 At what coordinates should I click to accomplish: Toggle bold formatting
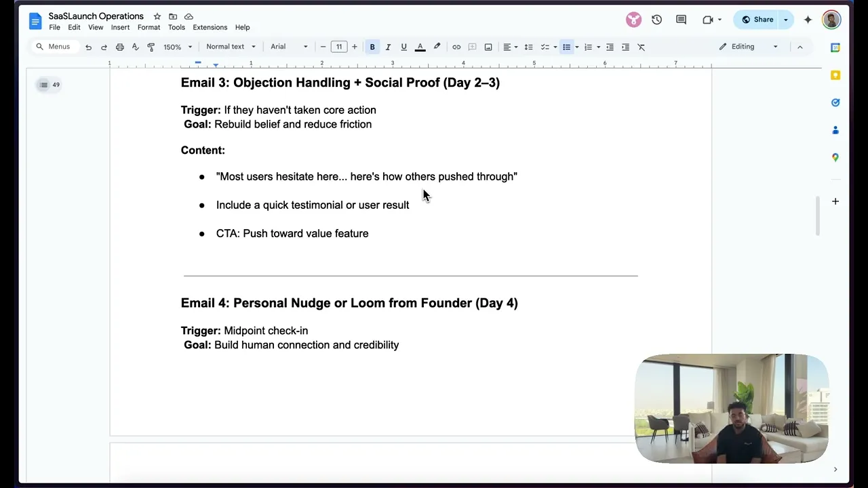point(372,47)
